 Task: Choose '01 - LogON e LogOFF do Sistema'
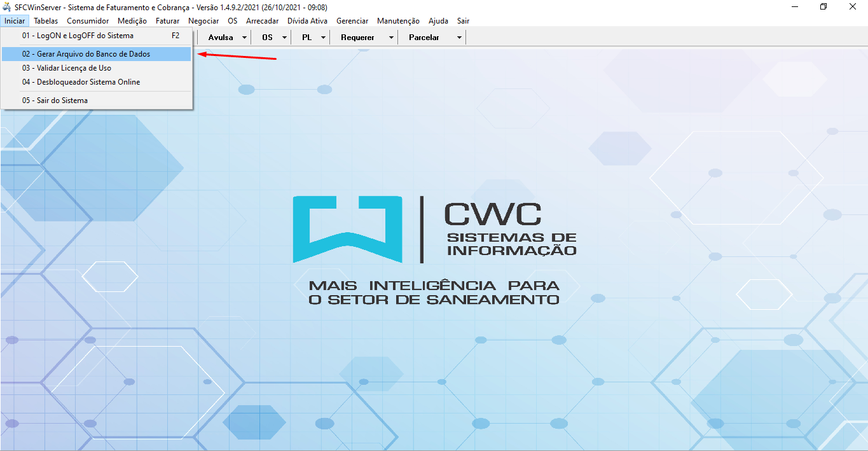point(78,36)
